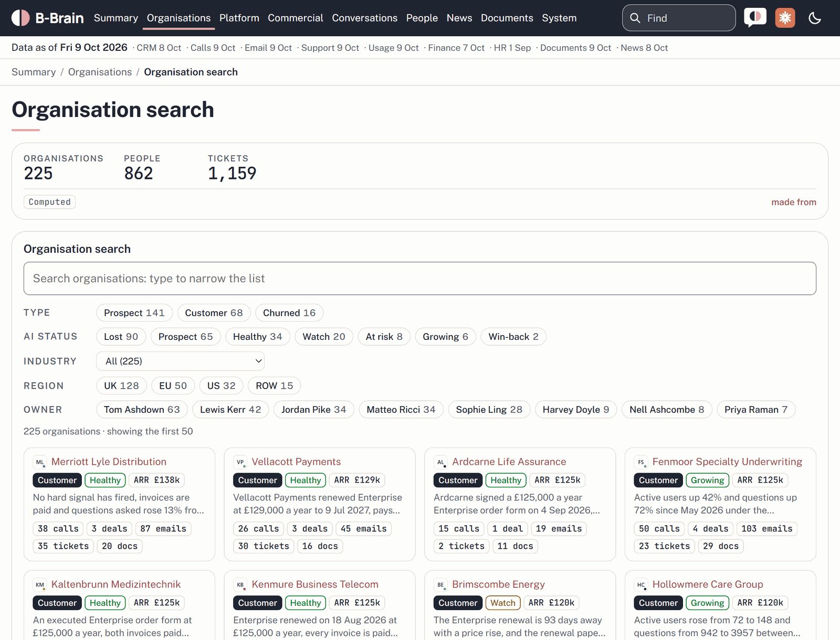
Task: Toggle dark mode moon icon
Action: point(815,18)
